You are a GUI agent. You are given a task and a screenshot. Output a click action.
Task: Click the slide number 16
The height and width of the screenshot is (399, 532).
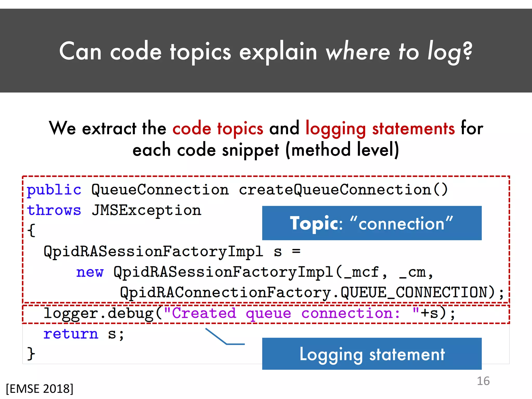pyautogui.click(x=483, y=381)
